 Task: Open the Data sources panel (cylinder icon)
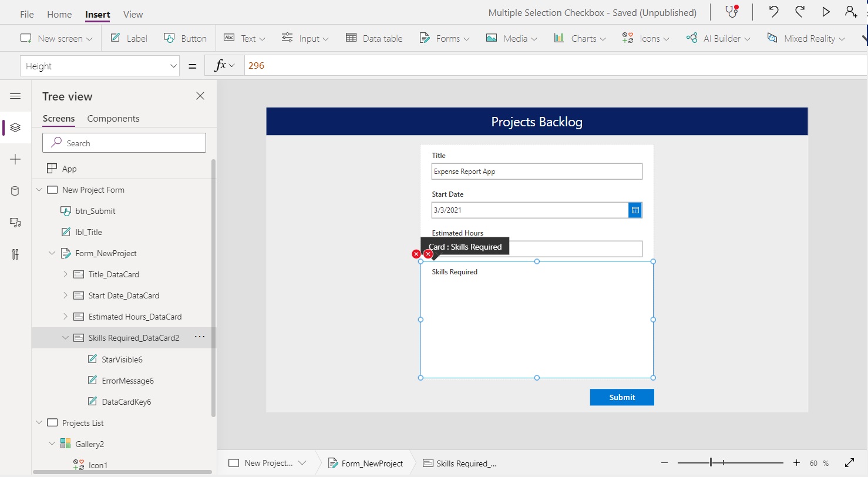pos(15,190)
